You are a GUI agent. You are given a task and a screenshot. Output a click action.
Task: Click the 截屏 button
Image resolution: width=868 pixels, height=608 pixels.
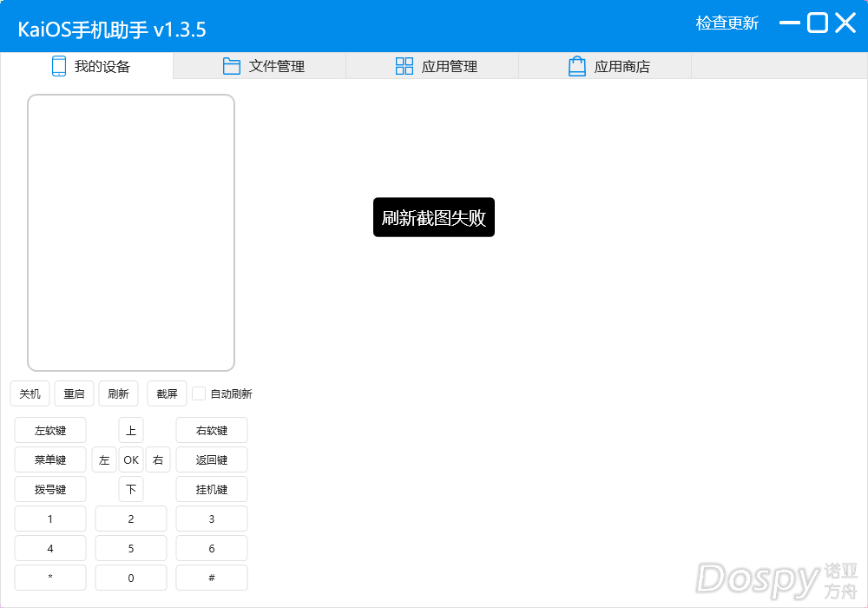pyautogui.click(x=167, y=393)
